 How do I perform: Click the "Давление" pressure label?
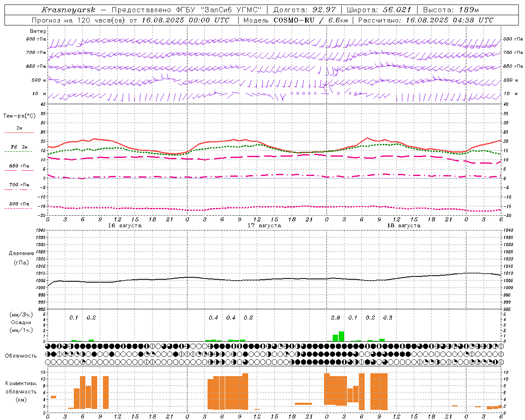(x=21, y=253)
